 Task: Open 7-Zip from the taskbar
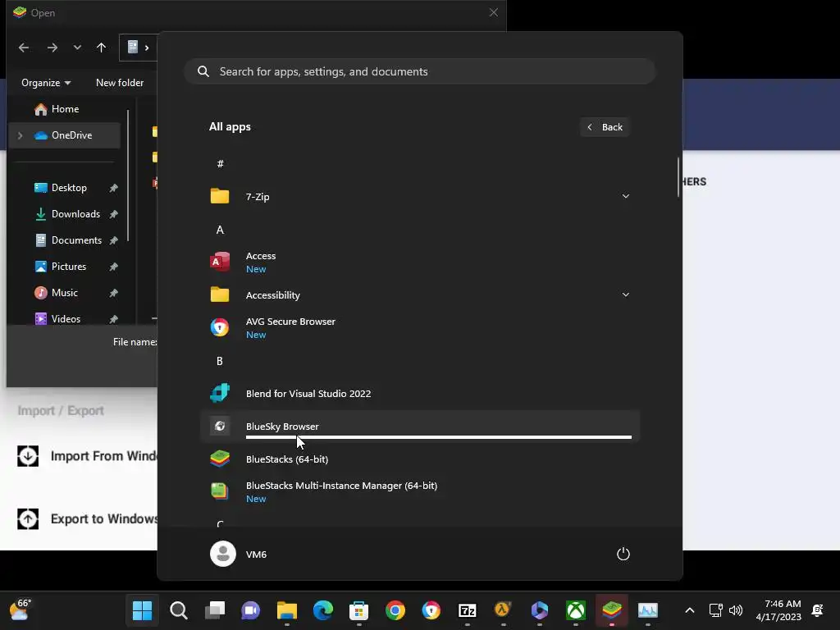tap(467, 610)
